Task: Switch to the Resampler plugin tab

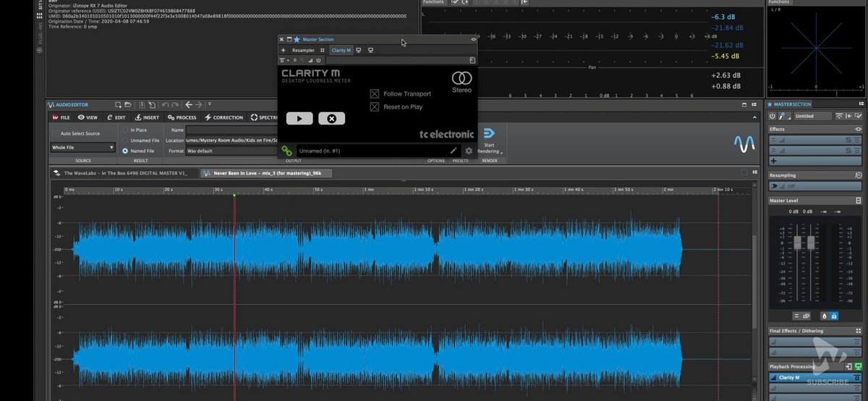Action: (303, 50)
